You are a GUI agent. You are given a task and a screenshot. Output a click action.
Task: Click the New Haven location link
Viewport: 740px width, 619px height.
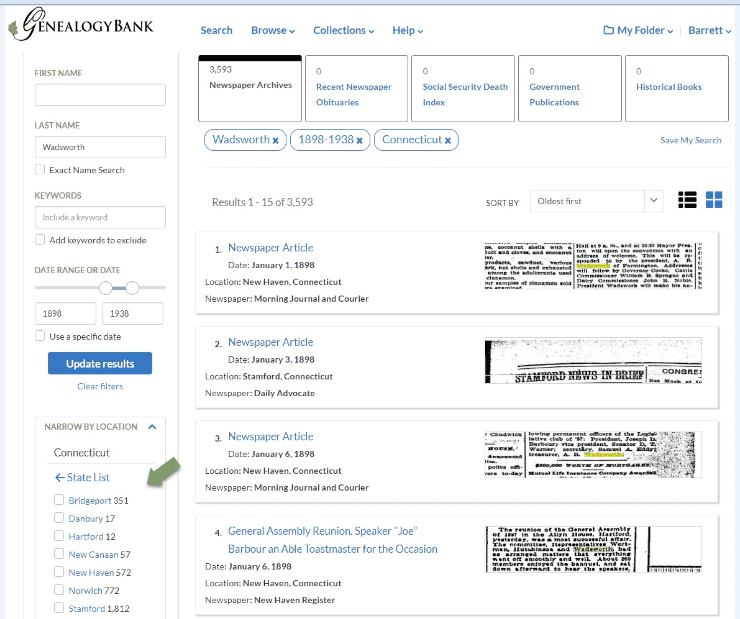click(x=91, y=572)
